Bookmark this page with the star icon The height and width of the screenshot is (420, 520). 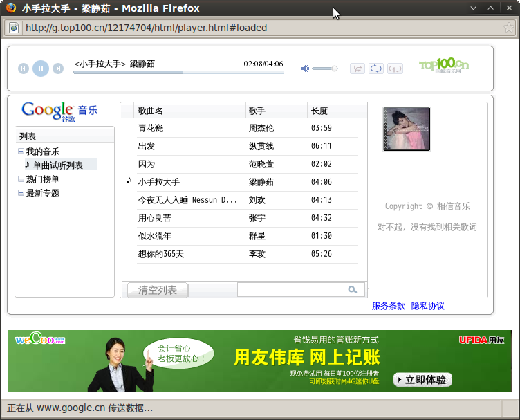pyautogui.click(x=509, y=27)
